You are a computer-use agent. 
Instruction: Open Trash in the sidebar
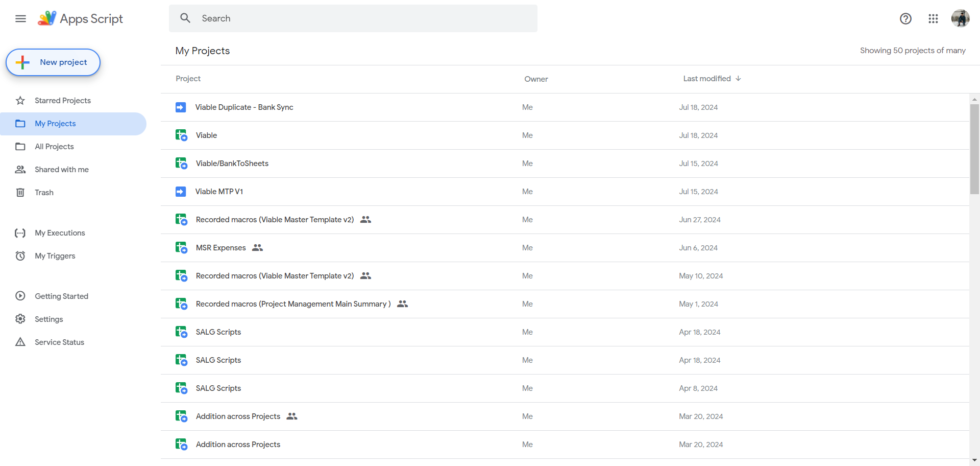coord(44,193)
